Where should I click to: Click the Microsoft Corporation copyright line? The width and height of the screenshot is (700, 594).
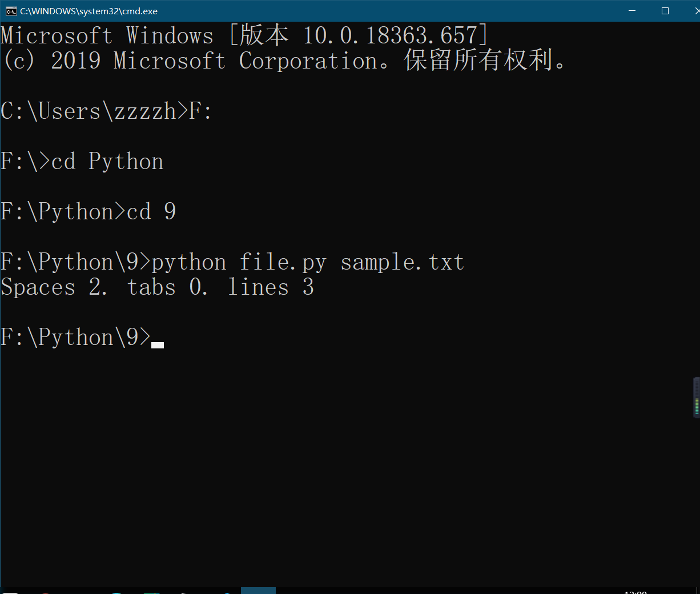click(x=284, y=61)
